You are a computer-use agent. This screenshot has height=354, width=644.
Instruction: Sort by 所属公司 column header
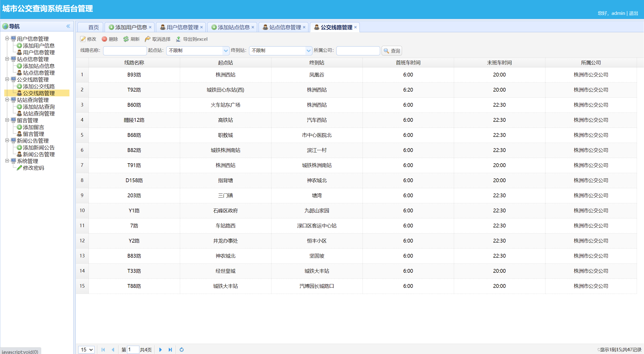click(591, 63)
